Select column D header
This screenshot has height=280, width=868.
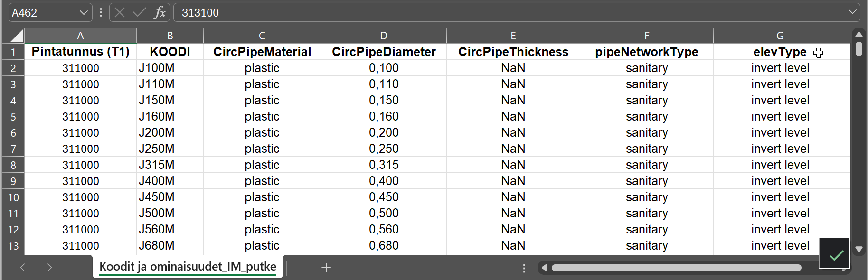tap(383, 36)
